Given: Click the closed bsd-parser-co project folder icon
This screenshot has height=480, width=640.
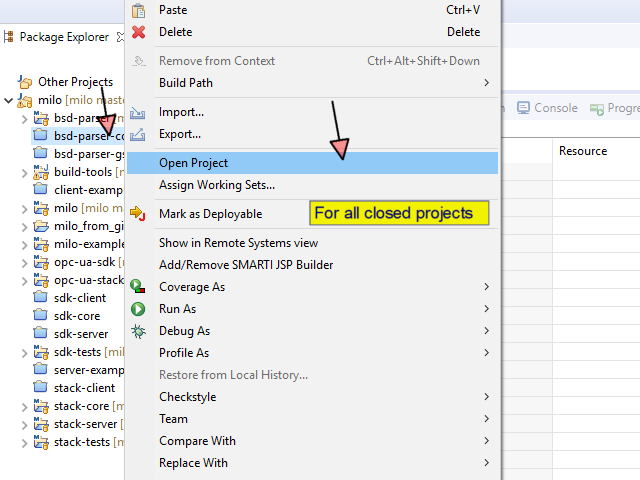Looking at the screenshot, I should coord(40,135).
